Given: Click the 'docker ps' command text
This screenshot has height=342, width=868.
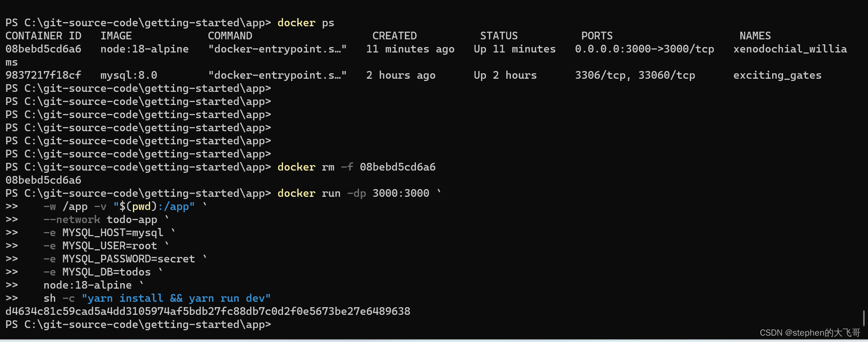Looking at the screenshot, I should [306, 23].
